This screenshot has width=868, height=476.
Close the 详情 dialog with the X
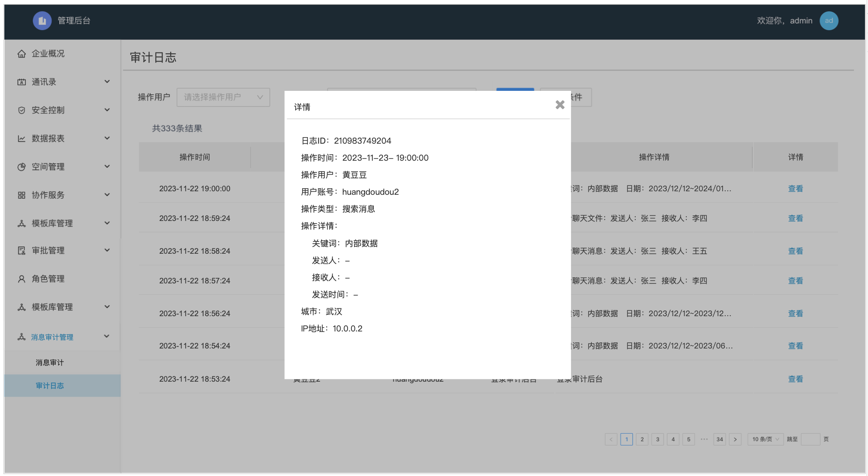[560, 105]
